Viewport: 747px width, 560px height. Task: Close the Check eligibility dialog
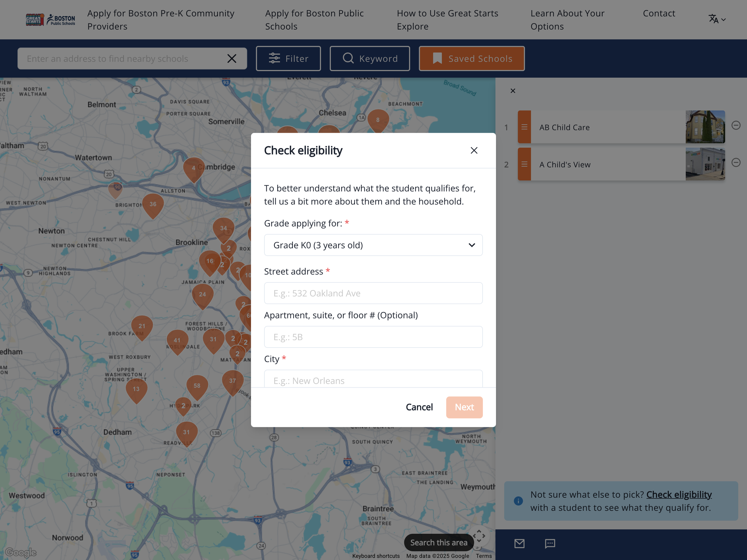pos(474,150)
